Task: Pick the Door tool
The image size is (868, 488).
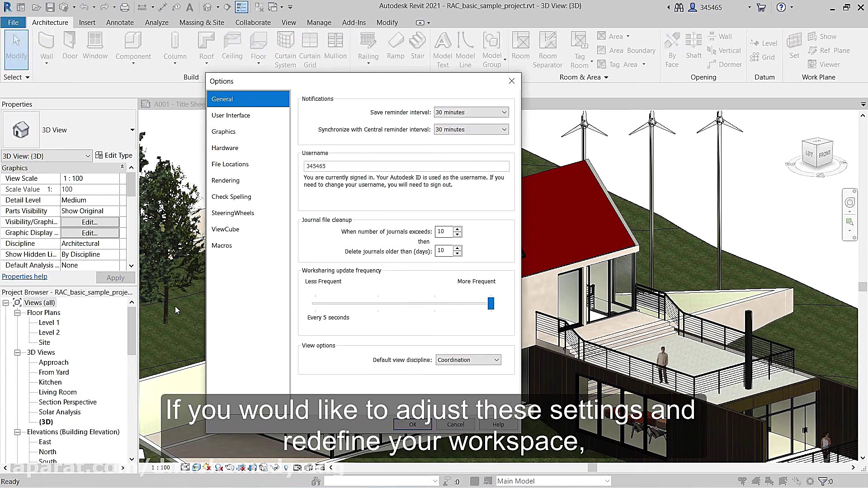Action: click(70, 47)
